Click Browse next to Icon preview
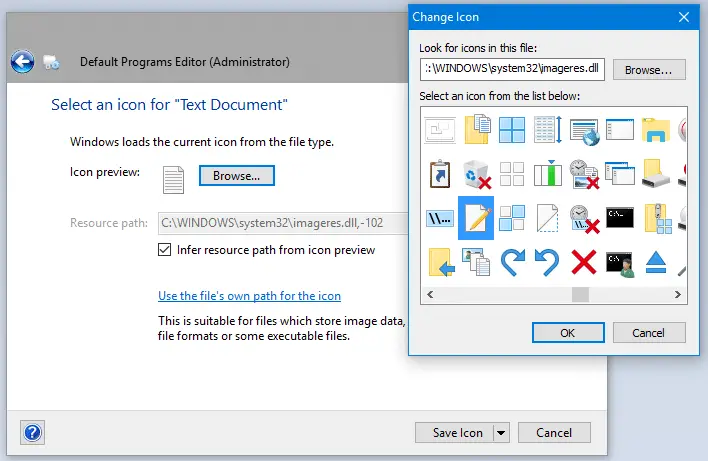The image size is (708, 461). 237,176
